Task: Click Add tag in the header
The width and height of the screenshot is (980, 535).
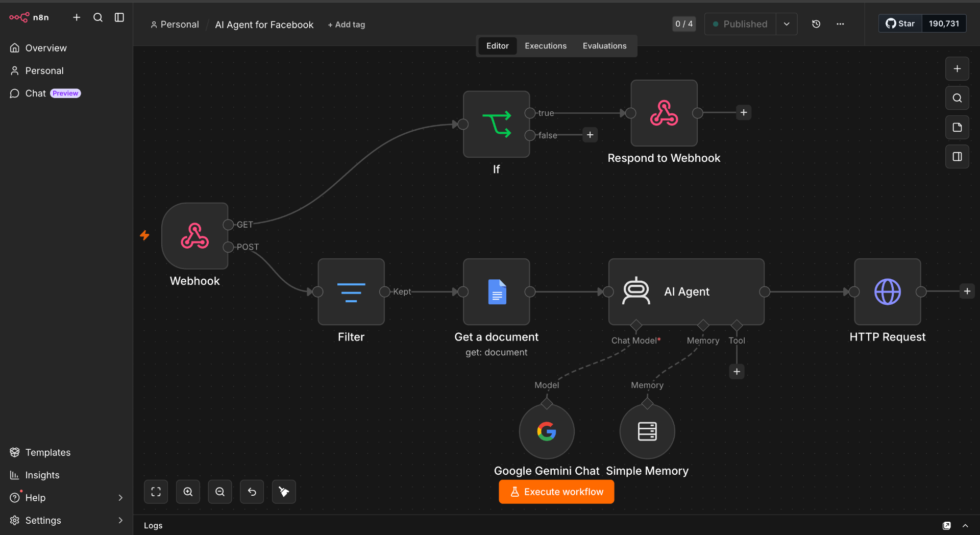Action: point(347,25)
